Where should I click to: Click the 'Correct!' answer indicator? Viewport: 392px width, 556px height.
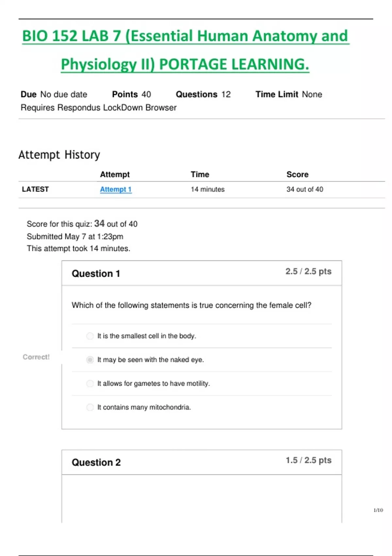click(36, 357)
